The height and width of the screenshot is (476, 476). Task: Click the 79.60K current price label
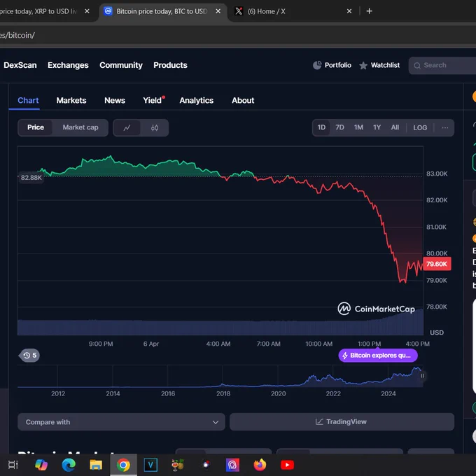(x=437, y=264)
